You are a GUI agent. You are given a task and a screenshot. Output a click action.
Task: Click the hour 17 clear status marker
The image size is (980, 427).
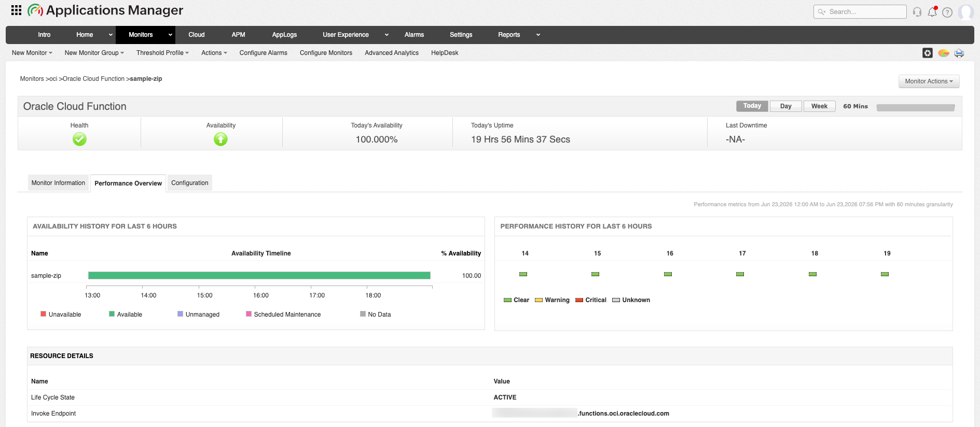740,274
